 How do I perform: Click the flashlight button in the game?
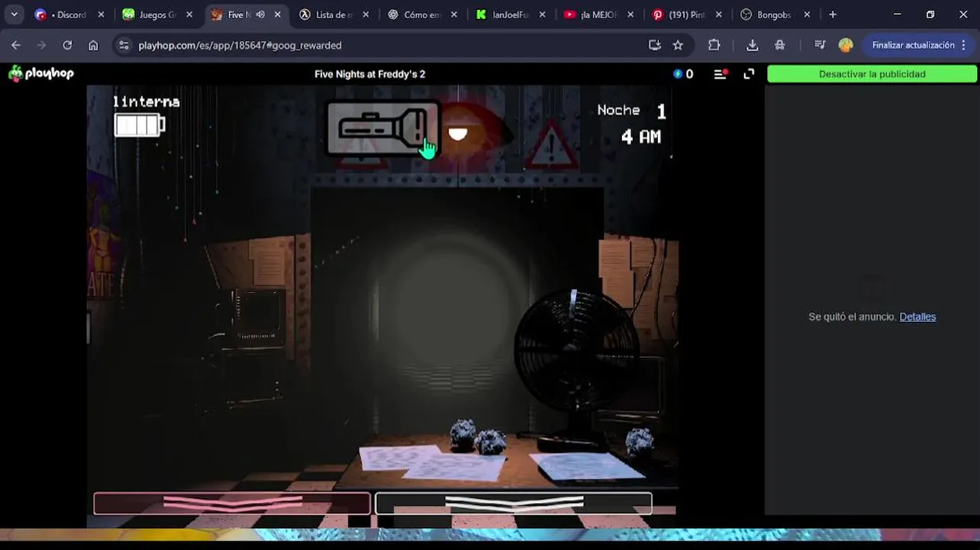(x=383, y=128)
